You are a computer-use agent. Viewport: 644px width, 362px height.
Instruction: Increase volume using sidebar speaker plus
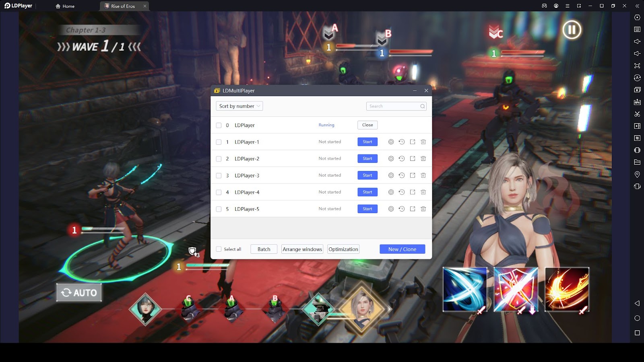coord(637,41)
